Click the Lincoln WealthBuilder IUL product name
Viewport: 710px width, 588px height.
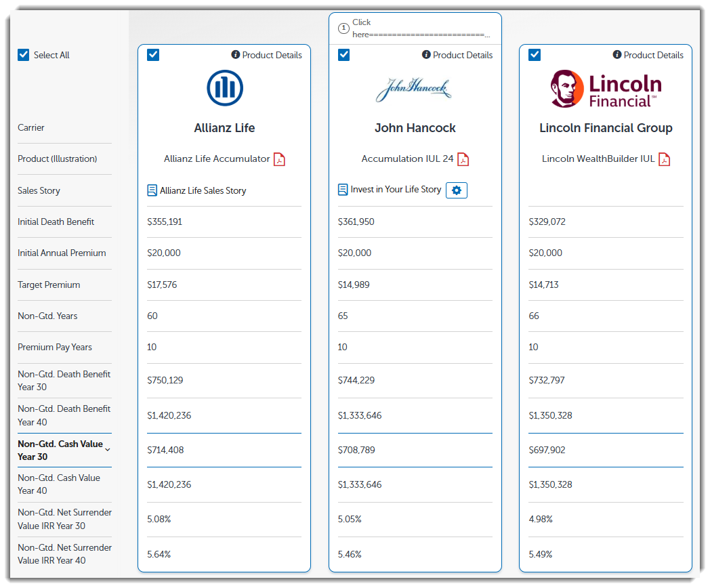click(x=598, y=159)
